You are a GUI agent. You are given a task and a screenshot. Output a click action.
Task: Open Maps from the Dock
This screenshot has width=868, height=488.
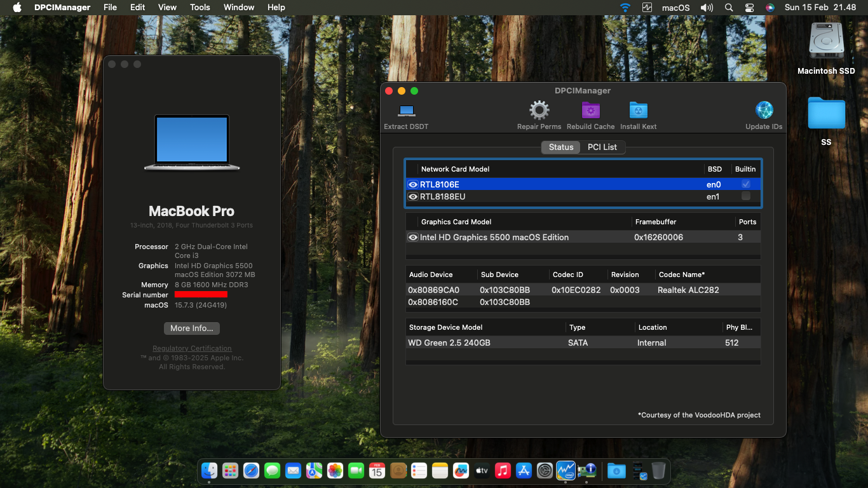314,470
